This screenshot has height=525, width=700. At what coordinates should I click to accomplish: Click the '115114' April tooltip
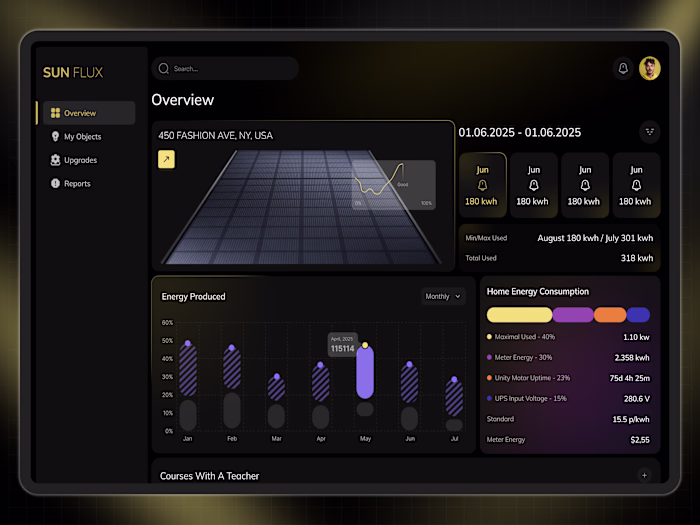point(343,345)
